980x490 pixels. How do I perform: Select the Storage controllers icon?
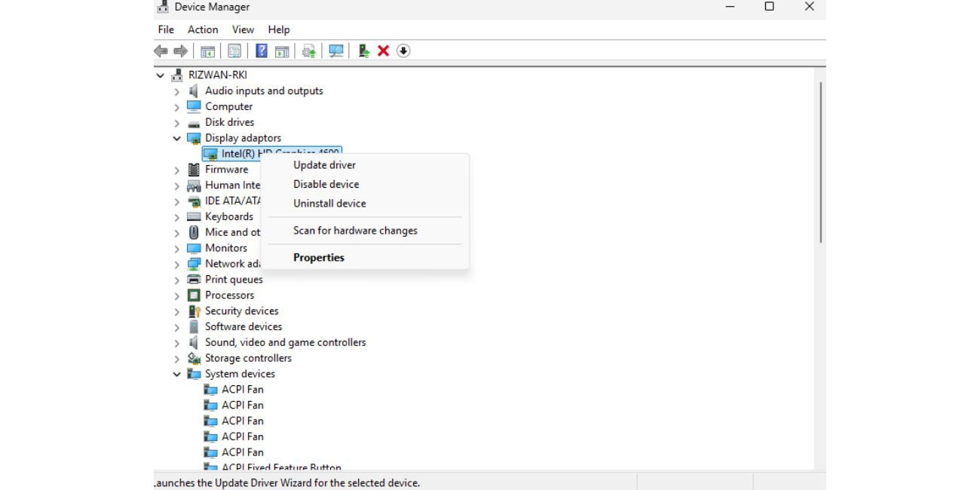194,358
